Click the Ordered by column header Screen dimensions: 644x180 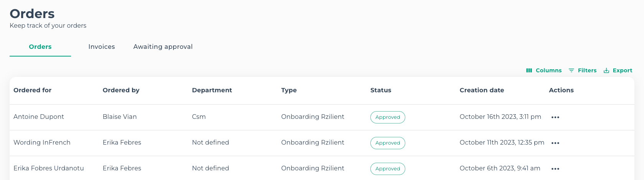pos(121,90)
